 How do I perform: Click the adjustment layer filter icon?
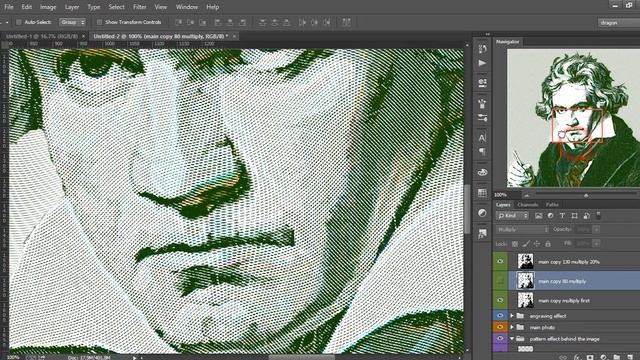550,216
